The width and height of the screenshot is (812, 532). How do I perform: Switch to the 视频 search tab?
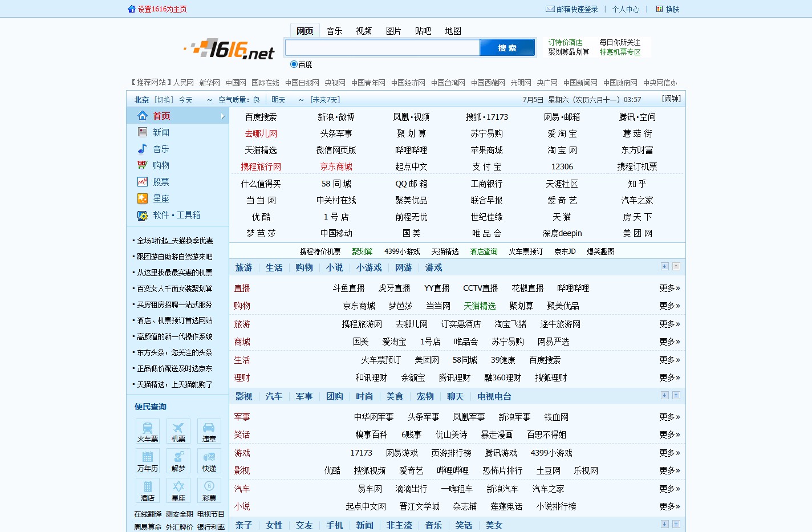tap(364, 31)
